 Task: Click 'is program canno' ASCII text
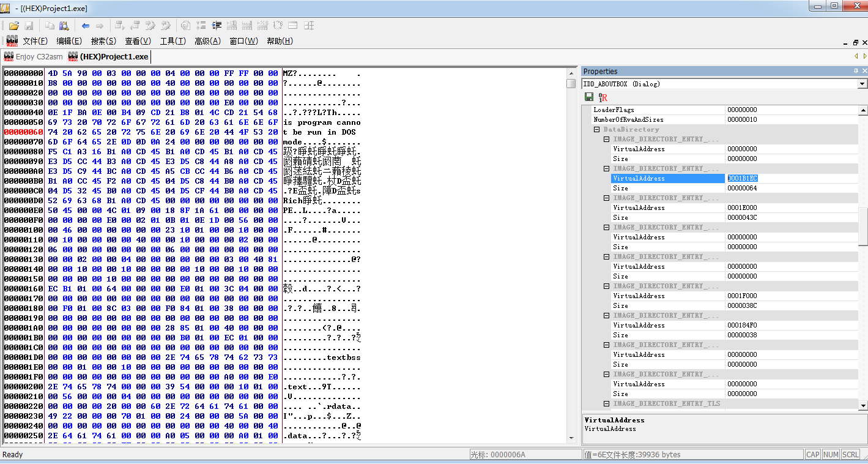tap(322, 122)
